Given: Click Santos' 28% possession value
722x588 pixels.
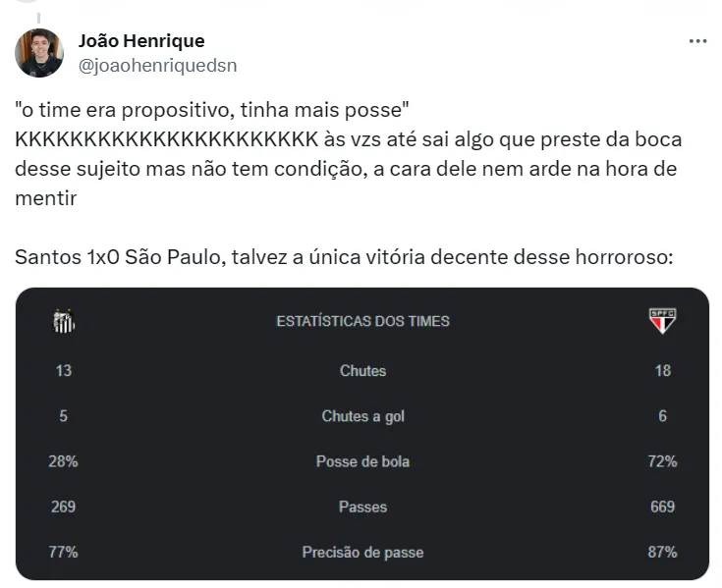Looking at the screenshot, I should tap(64, 461).
